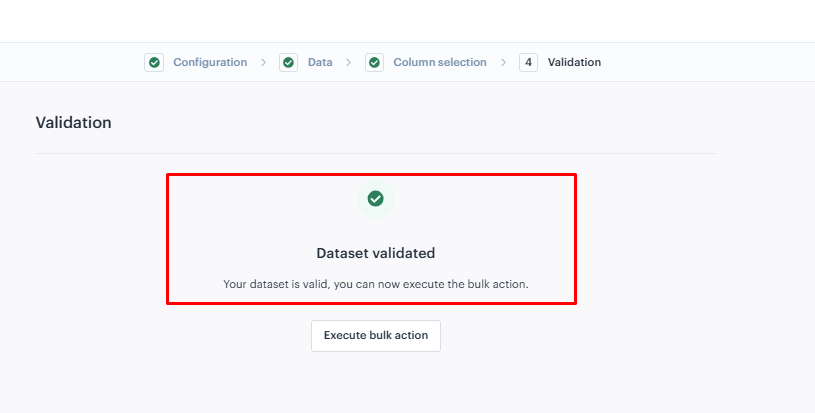Image resolution: width=815 pixels, height=413 pixels.
Task: Click the step 4 number badge
Action: pyautogui.click(x=528, y=62)
